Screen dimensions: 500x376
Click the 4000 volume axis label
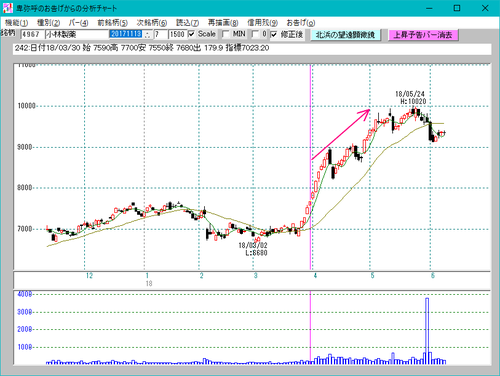click(x=25, y=294)
